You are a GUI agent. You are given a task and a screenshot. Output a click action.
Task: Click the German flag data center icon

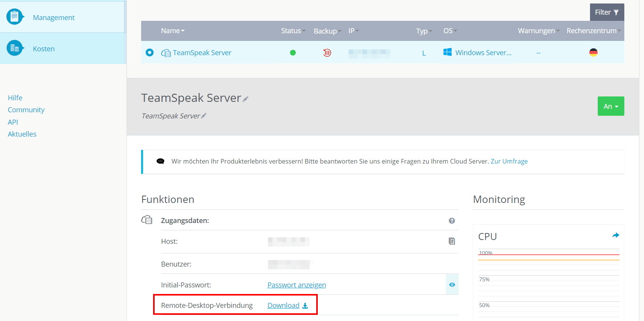pos(593,52)
